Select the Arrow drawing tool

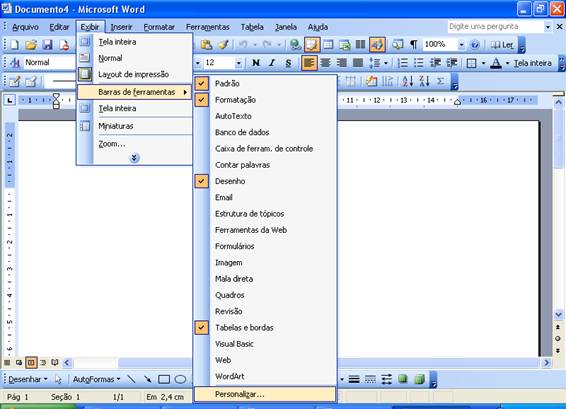pyautogui.click(x=148, y=379)
